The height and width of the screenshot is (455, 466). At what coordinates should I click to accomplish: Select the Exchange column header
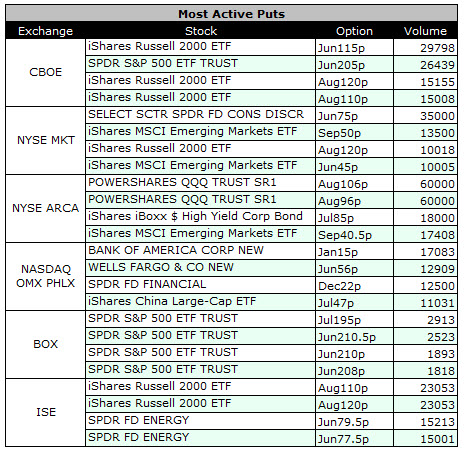pyautogui.click(x=45, y=31)
